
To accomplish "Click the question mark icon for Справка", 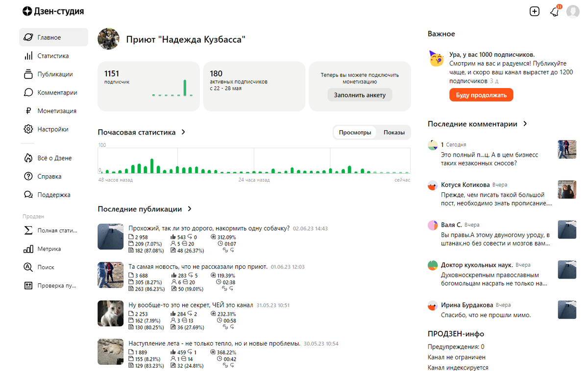I will tap(28, 176).
